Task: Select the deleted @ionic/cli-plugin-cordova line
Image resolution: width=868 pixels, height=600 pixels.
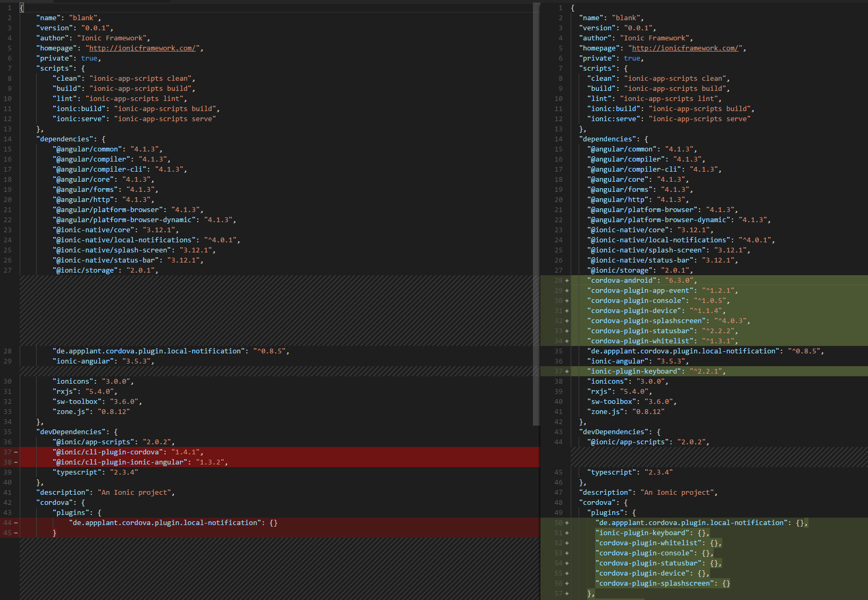Action: click(128, 452)
